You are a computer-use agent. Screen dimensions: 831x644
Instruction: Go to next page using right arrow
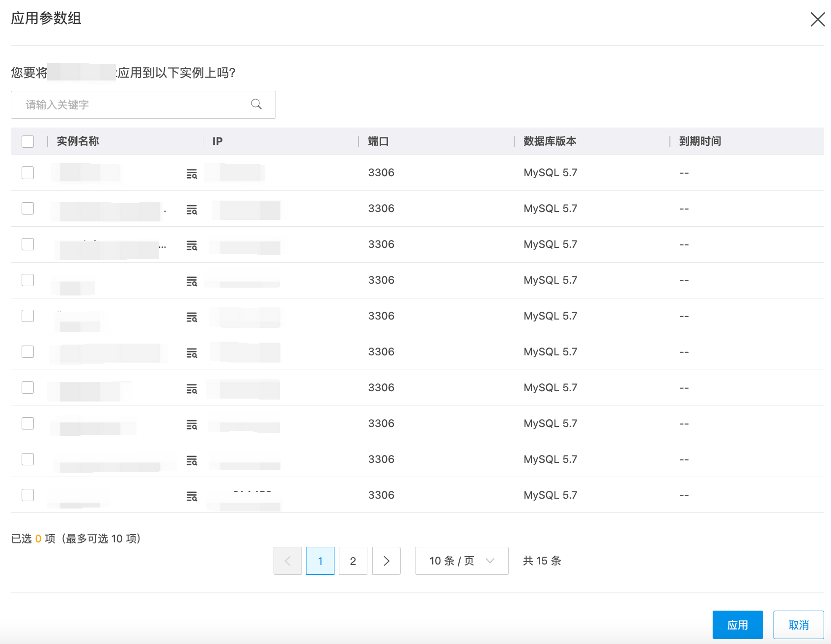tap(386, 561)
